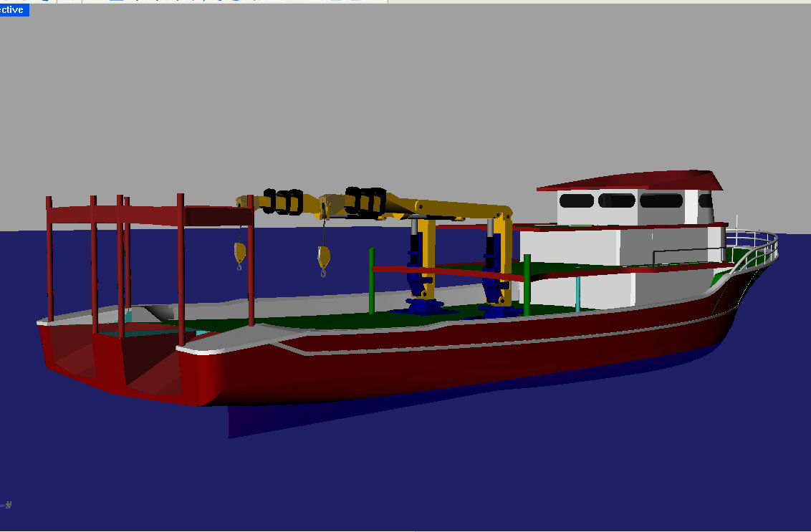Select the green post nearest the stern
Image resolution: width=811 pixels, height=532 pixels.
pyautogui.click(x=371, y=281)
